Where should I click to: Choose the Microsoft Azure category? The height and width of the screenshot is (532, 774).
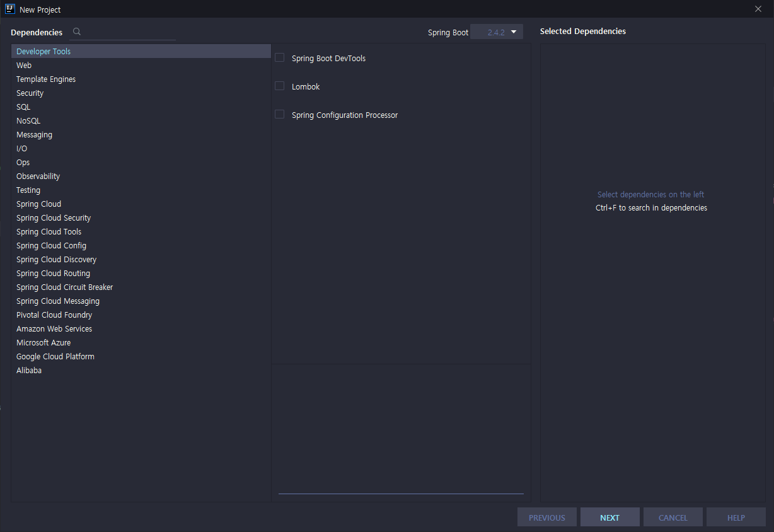coord(141,343)
